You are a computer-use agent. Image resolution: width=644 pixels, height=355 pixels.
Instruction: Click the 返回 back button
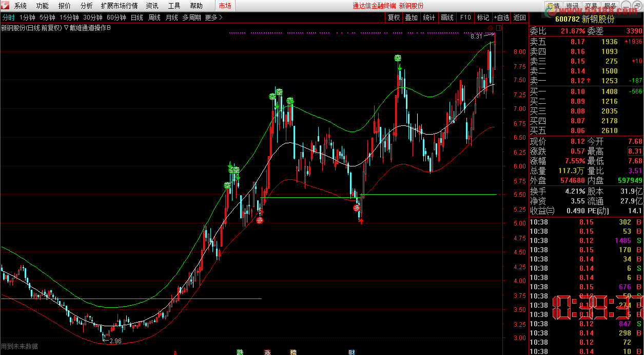519,17
